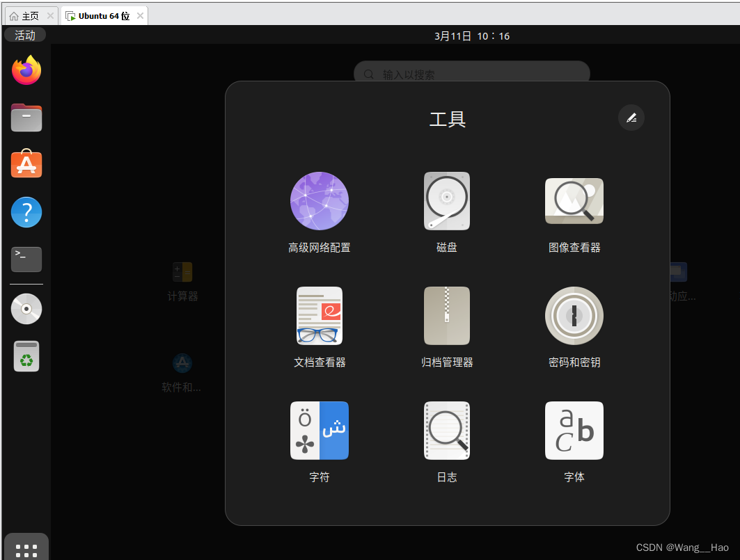Open Firefox from the dock
Image resolution: width=740 pixels, height=560 pixels.
click(26, 70)
